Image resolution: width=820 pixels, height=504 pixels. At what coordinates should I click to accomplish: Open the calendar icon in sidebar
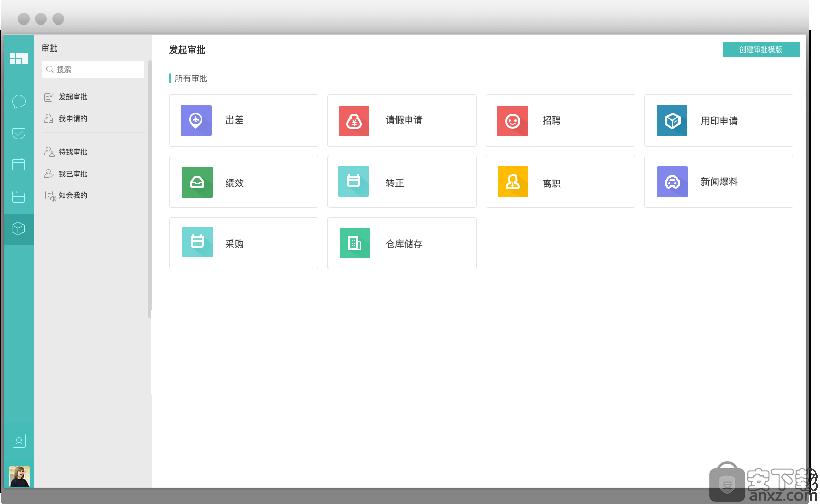coord(18,164)
